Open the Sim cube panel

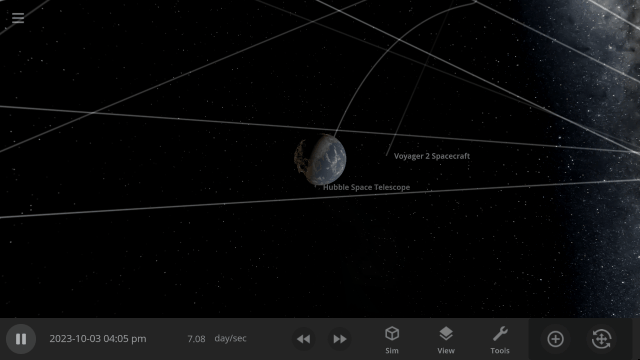[392, 340]
